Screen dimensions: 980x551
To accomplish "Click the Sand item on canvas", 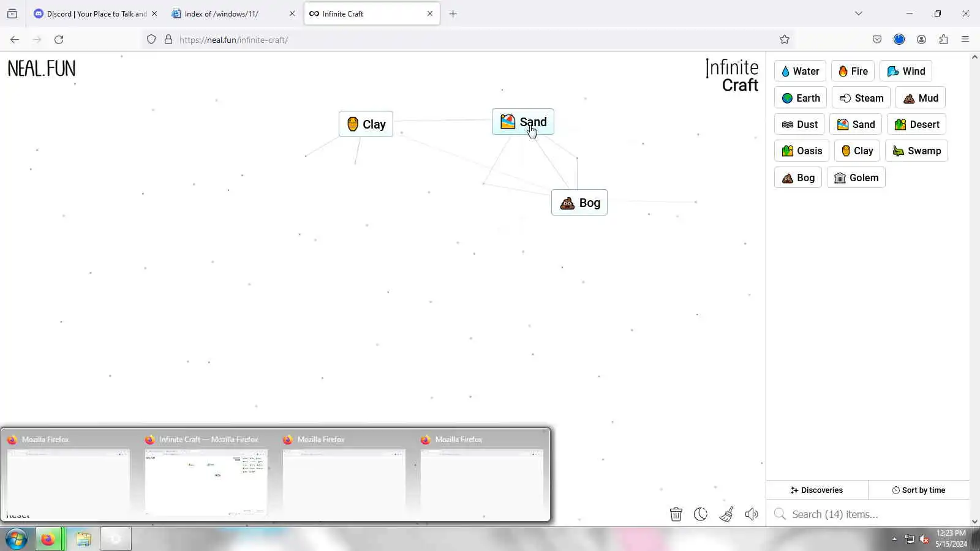I will (522, 122).
